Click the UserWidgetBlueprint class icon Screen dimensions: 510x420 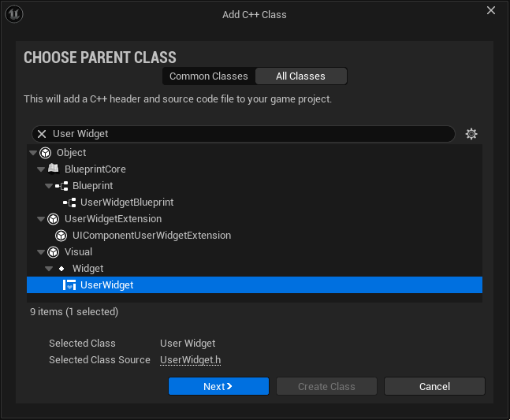pyautogui.click(x=69, y=203)
